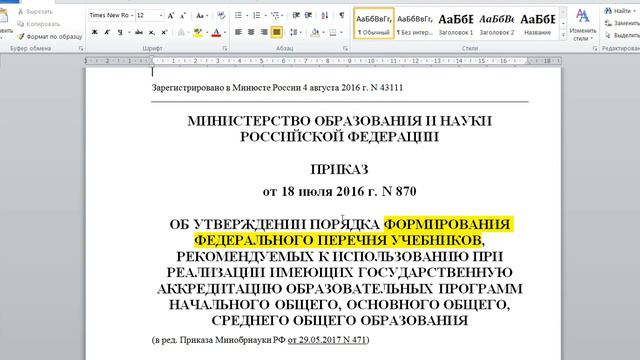Image resolution: width=640 pixels, height=360 pixels.
Task: Click text 'от 18 июля 2016 г. N 870'
Action: (x=340, y=191)
